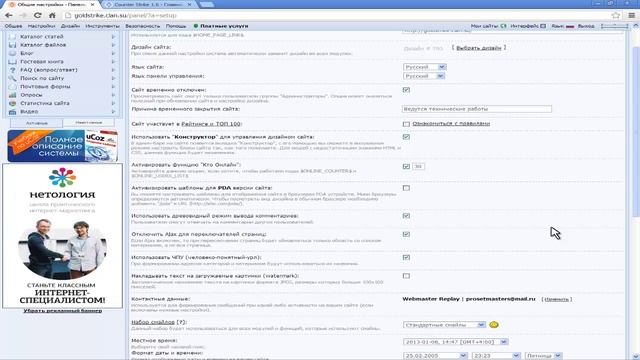
Task: Click the Почтовые формы icon
Action: tap(13, 87)
